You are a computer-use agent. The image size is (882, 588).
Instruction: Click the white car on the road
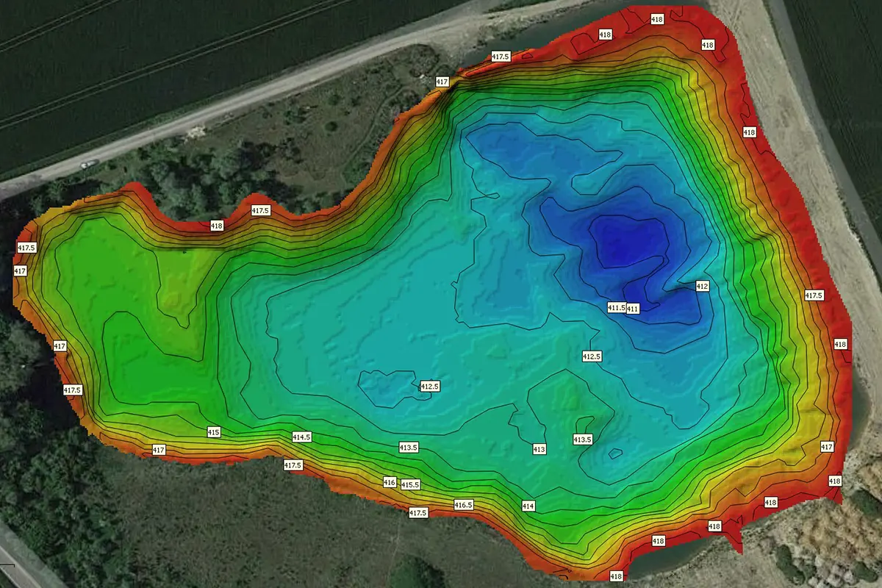[x=89, y=163]
